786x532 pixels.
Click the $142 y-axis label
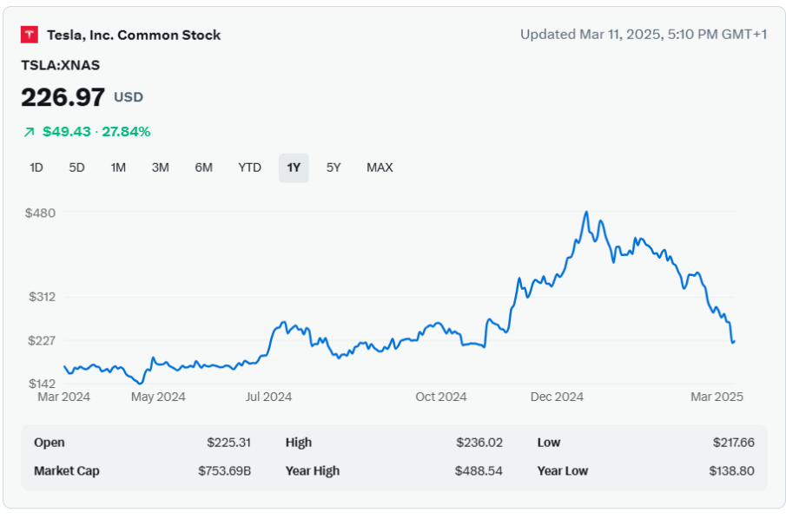click(42, 384)
